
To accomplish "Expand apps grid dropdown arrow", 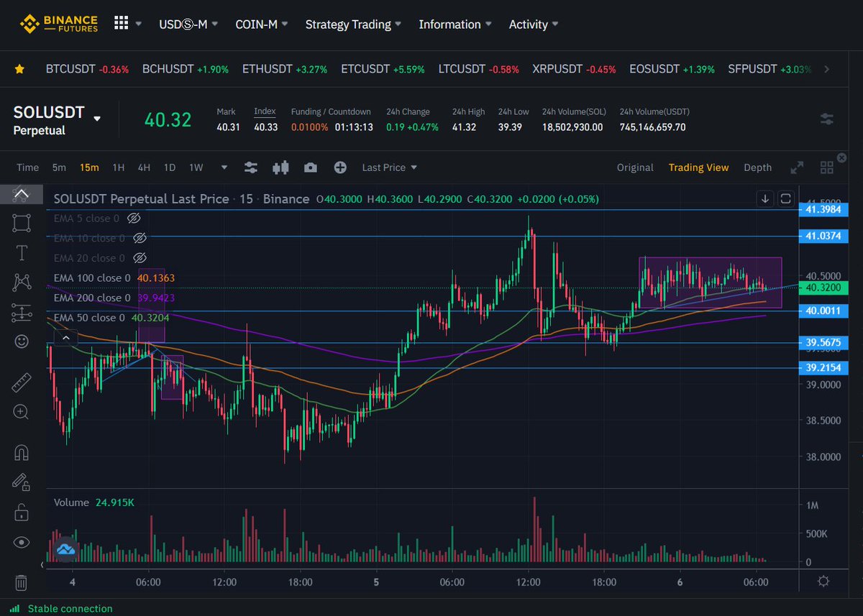I will click(139, 24).
